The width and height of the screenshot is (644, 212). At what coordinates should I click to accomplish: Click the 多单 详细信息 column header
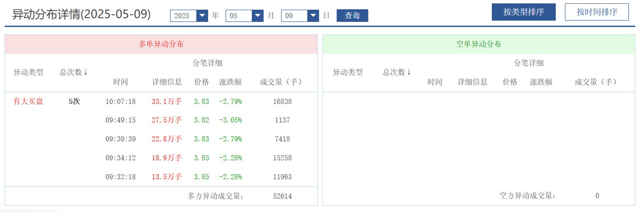[167, 82]
